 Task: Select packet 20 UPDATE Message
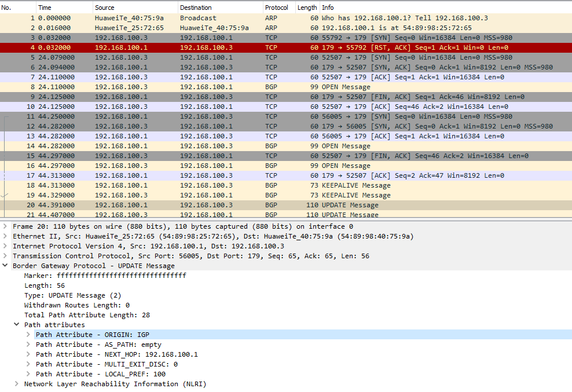coord(286,205)
